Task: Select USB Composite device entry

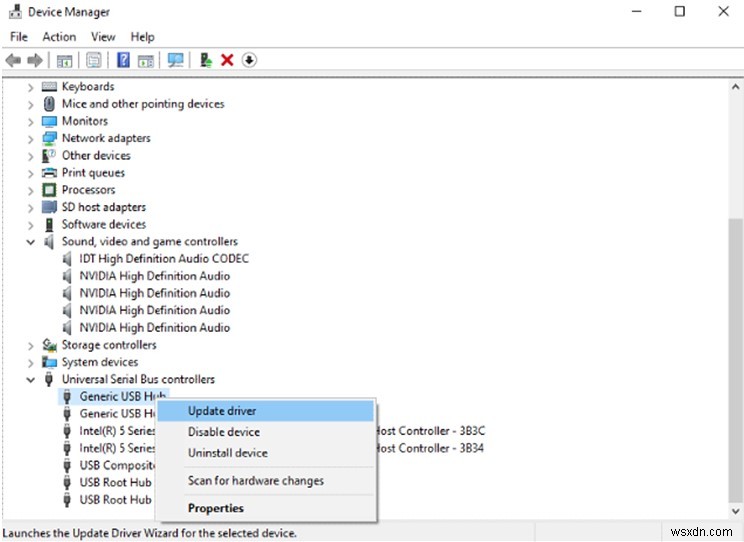Action: point(117,465)
